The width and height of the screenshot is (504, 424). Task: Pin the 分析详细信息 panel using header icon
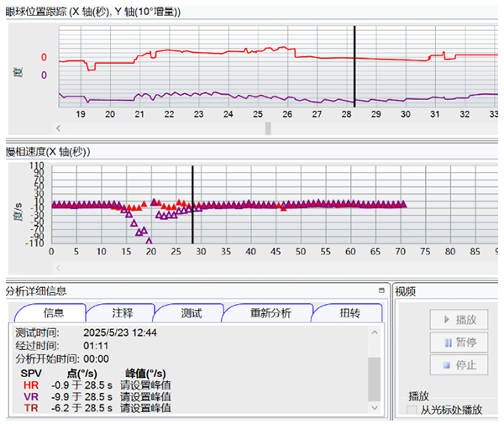pyautogui.click(x=381, y=291)
